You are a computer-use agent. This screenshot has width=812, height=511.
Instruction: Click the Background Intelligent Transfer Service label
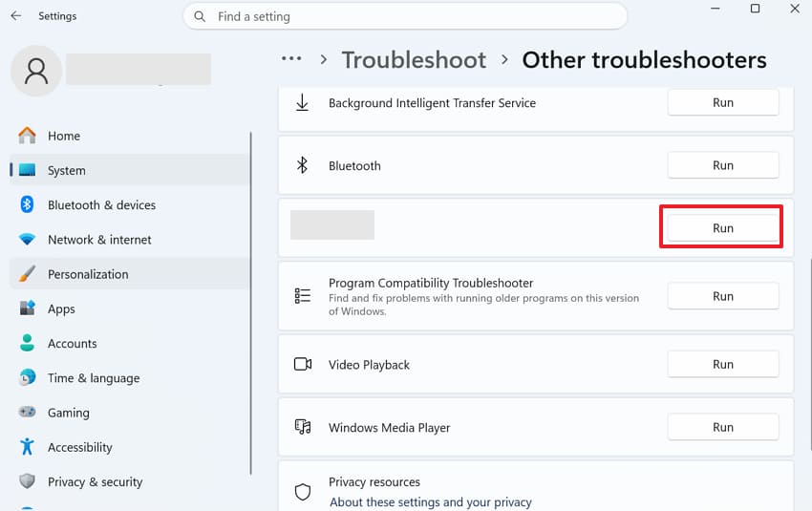tap(432, 103)
